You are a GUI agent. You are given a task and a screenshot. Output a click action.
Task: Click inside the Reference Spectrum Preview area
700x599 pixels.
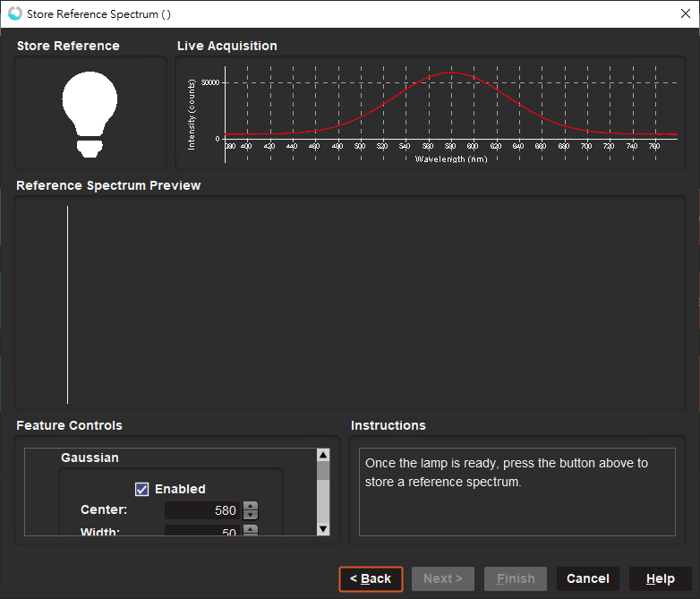pyautogui.click(x=358, y=304)
